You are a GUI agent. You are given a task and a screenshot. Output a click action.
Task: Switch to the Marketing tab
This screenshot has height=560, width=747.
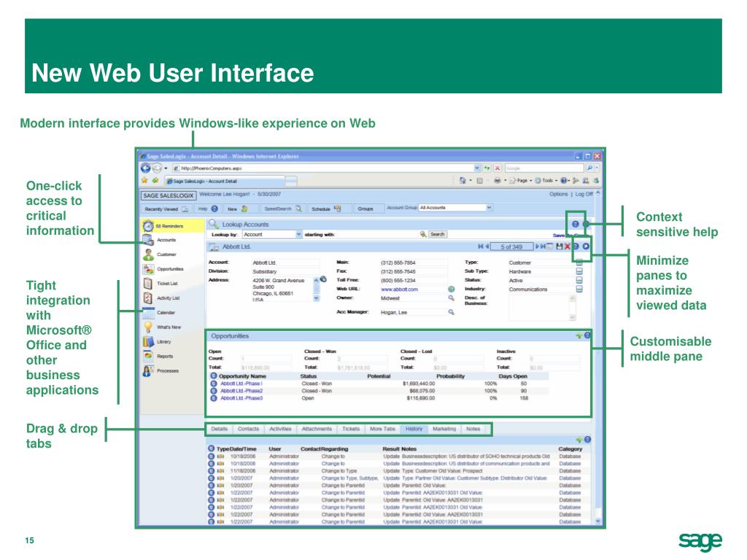444,429
